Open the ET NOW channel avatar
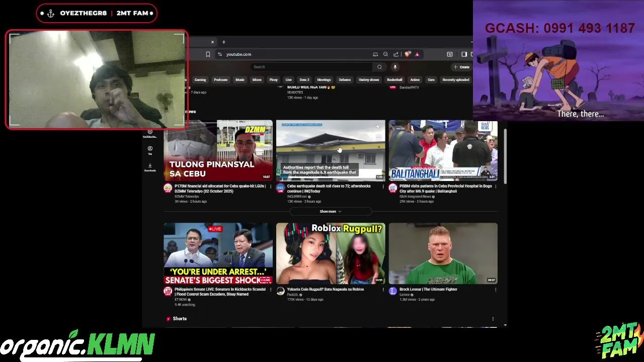The image size is (644, 362). (x=168, y=291)
